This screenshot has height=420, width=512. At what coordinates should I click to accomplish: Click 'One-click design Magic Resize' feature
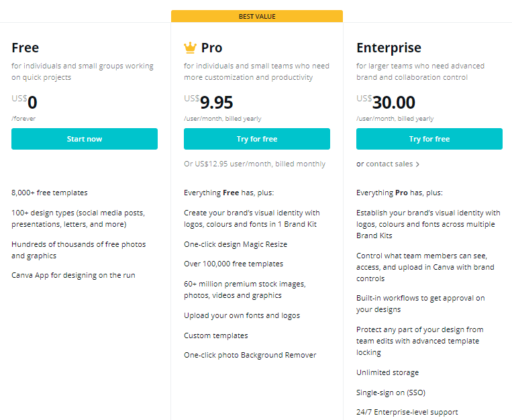[236, 244]
